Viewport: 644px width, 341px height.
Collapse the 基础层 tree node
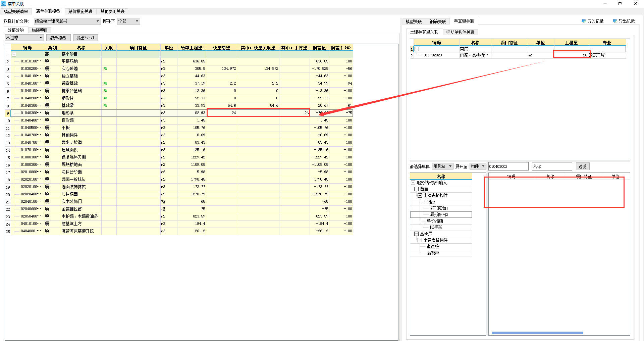(x=416, y=234)
